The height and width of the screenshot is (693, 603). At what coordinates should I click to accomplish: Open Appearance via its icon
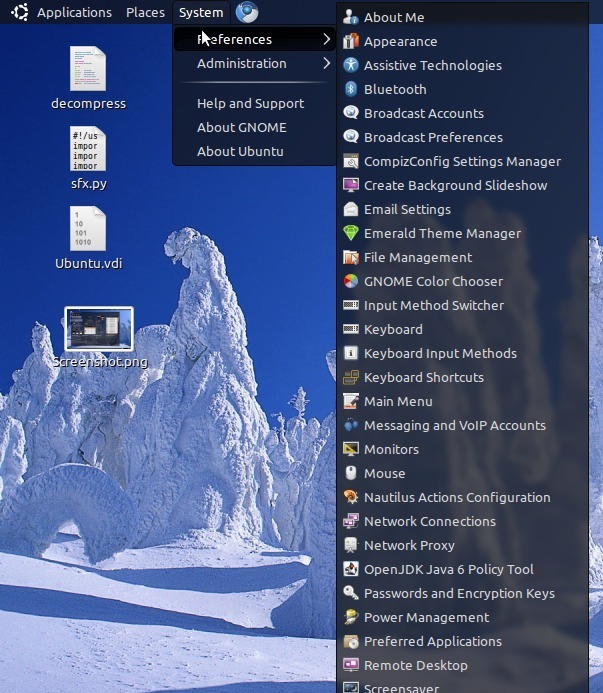point(351,41)
